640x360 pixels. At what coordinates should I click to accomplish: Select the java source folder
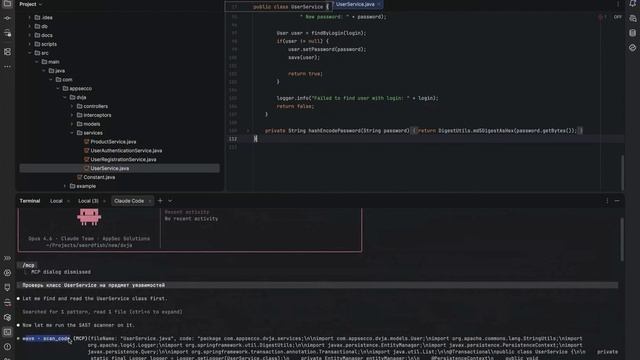click(x=57, y=71)
